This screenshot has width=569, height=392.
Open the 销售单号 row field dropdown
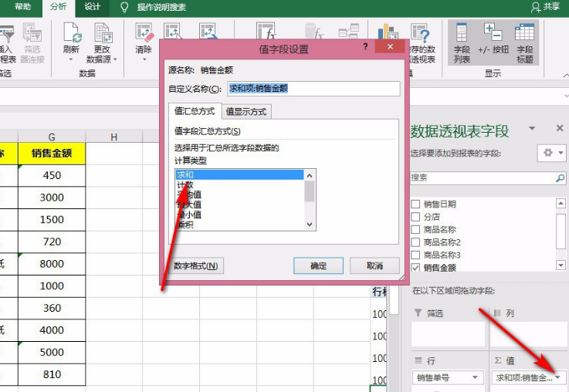(475, 378)
